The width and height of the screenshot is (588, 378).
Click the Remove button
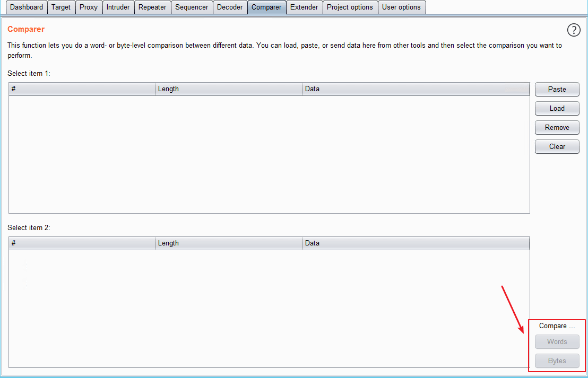[557, 127]
